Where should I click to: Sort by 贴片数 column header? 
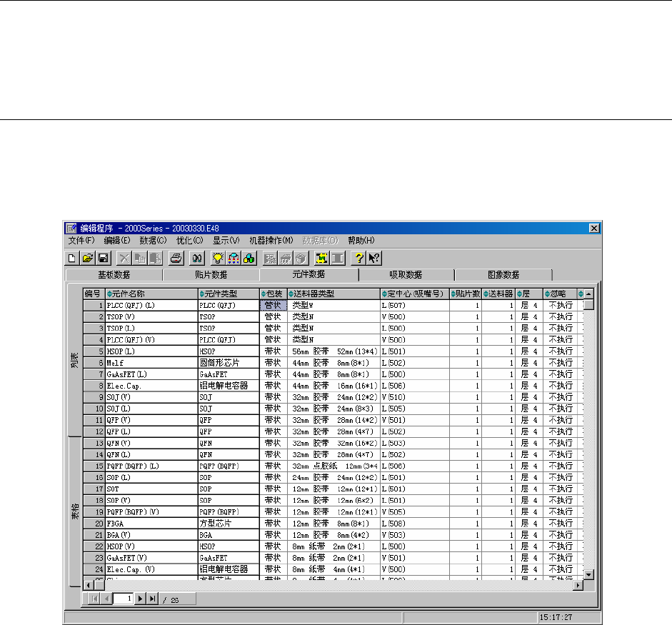click(466, 294)
